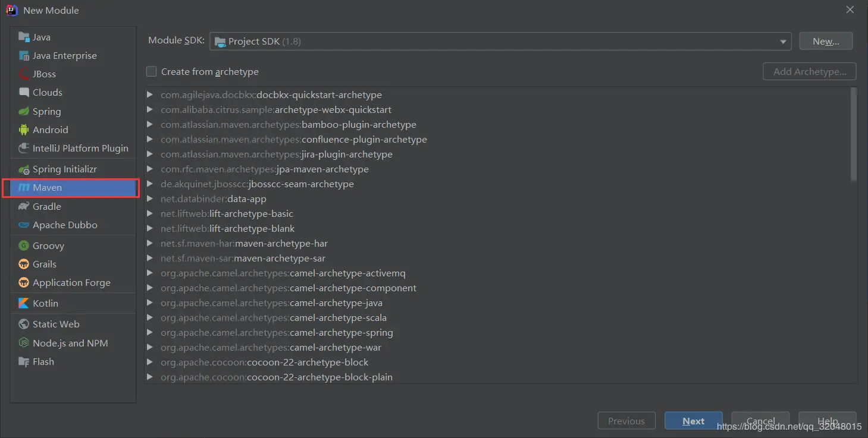Screen dimensions: 868x438
Task: Click the Cancel button
Action: coord(760,421)
